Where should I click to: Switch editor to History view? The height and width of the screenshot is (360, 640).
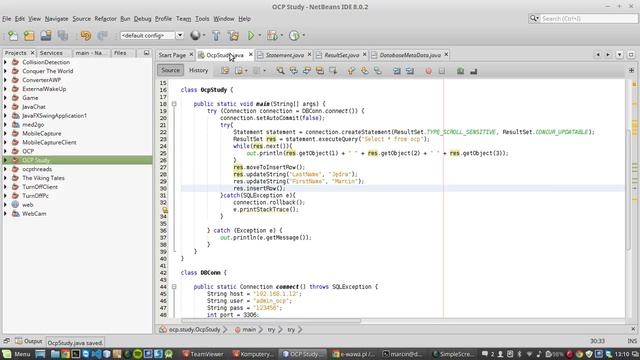pyautogui.click(x=198, y=70)
